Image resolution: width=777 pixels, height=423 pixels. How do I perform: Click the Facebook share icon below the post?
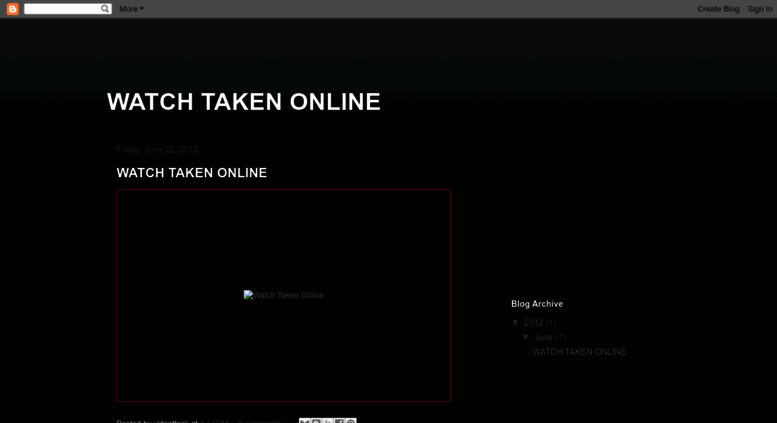339,421
